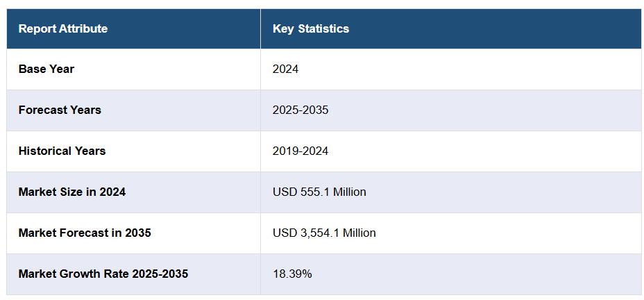Click the USD 555.1 Million value
Screen dimensions: 644x300
pos(319,192)
